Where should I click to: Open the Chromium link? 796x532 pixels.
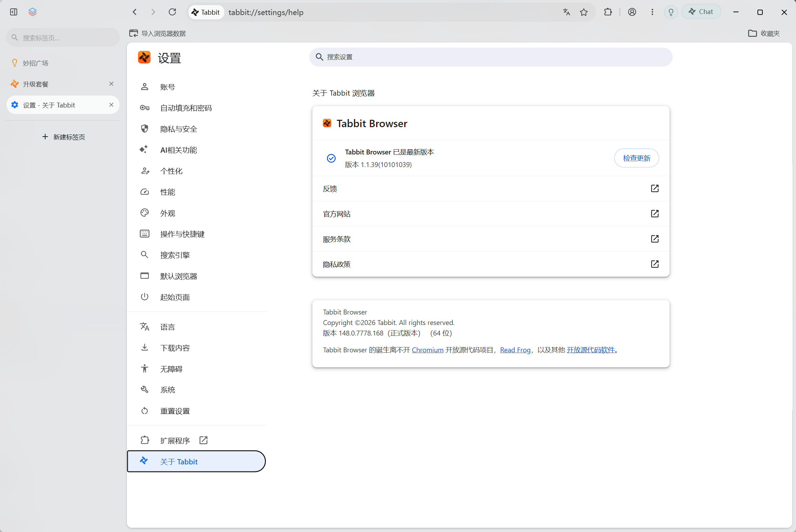(428, 350)
